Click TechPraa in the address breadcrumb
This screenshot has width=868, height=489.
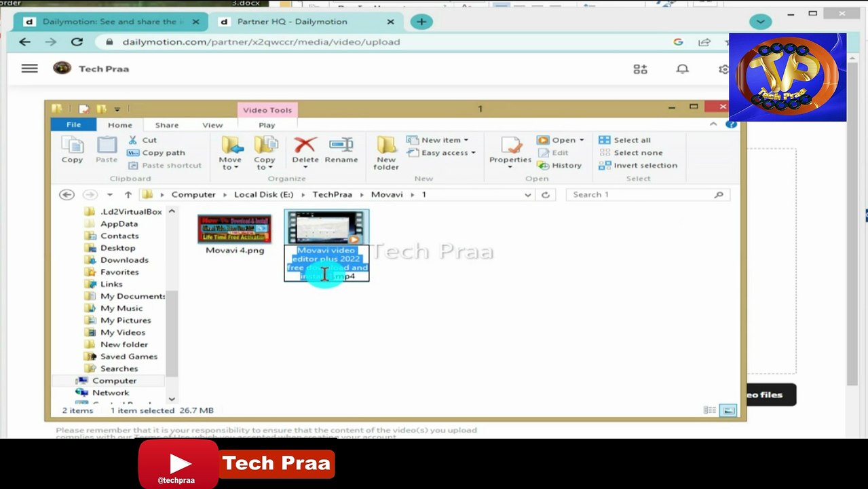[332, 194]
